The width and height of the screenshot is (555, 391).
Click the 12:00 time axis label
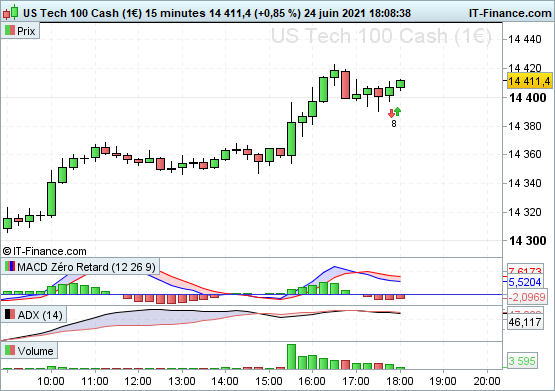click(138, 381)
